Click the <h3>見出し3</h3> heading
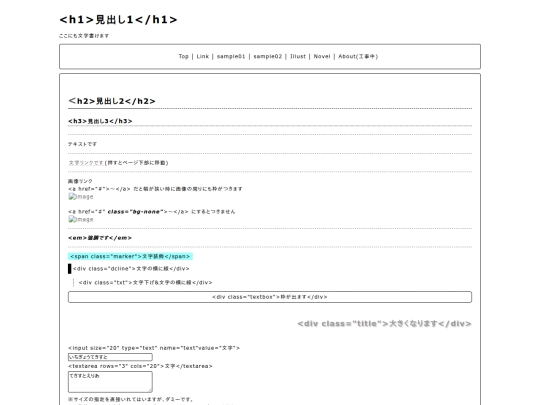Image resolution: width=540 pixels, height=405 pixels. point(100,121)
